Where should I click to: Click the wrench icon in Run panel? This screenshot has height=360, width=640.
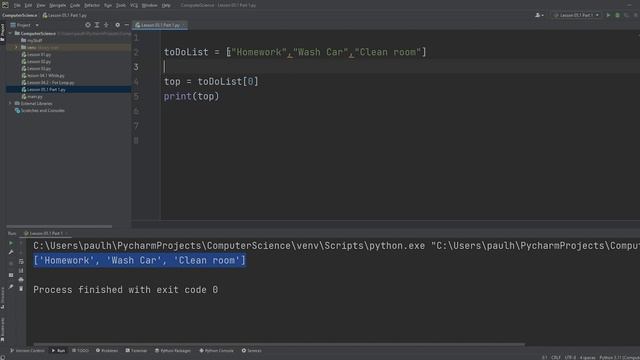pos(11,252)
